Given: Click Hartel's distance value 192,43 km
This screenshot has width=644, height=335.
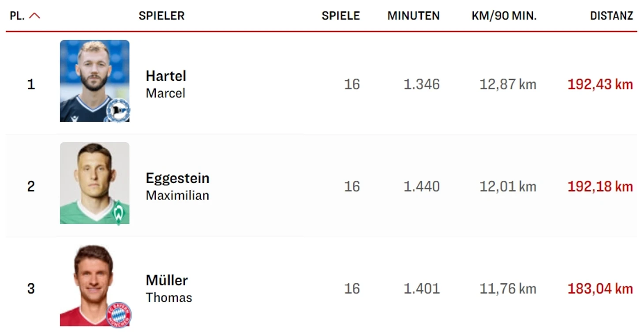Looking at the screenshot, I should [x=600, y=84].
